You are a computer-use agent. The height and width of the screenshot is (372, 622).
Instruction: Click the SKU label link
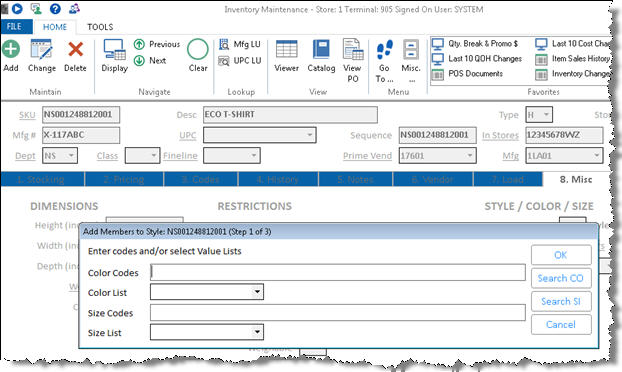pos(27,115)
